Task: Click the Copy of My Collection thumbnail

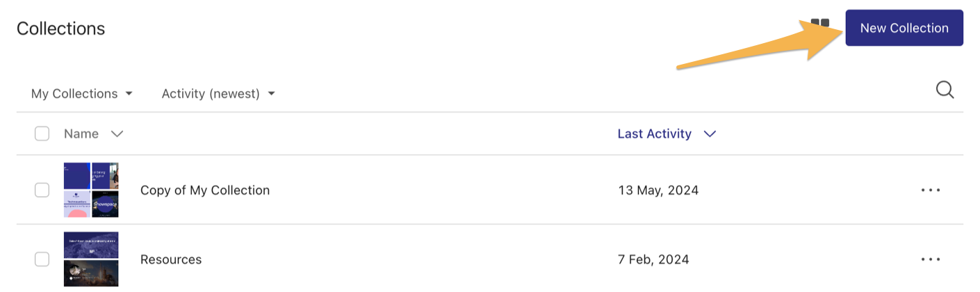Action: pos(91,190)
